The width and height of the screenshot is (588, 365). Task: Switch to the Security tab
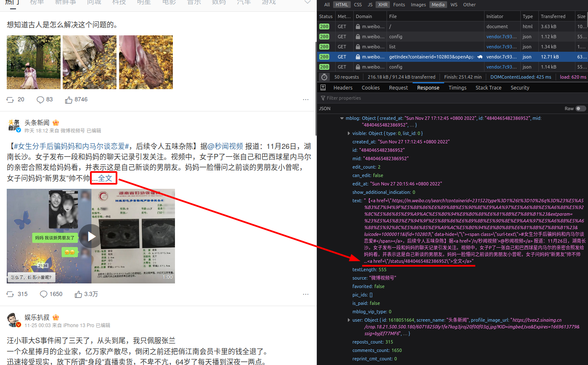pos(520,87)
